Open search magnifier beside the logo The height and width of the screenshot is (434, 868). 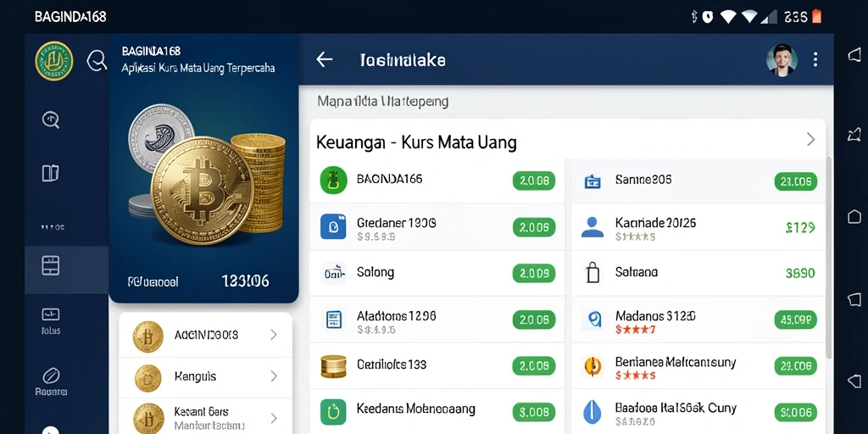tap(97, 60)
